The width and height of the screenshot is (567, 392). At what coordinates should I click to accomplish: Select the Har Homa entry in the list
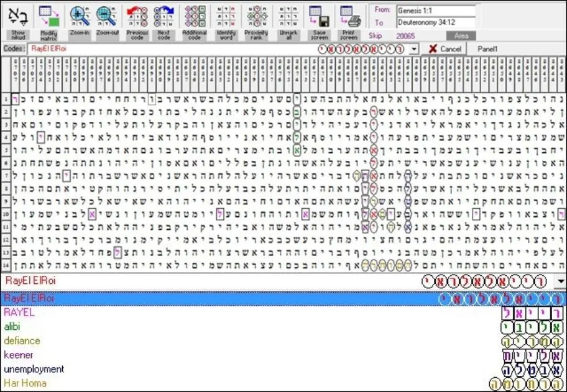[283, 383]
